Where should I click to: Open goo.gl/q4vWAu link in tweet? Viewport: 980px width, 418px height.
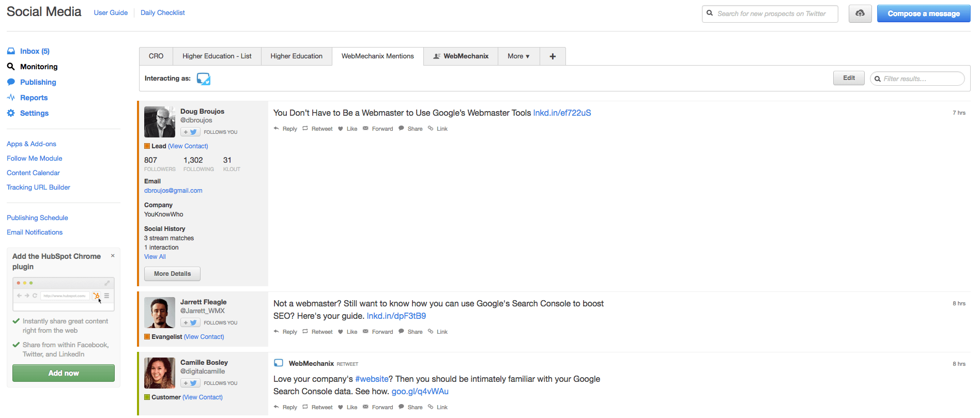click(x=420, y=392)
